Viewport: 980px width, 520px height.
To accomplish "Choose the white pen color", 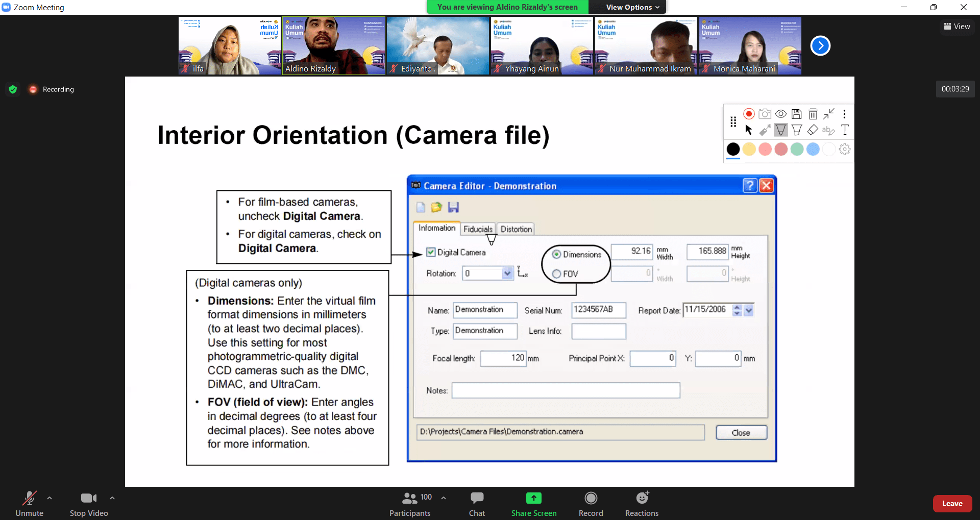I will click(829, 149).
